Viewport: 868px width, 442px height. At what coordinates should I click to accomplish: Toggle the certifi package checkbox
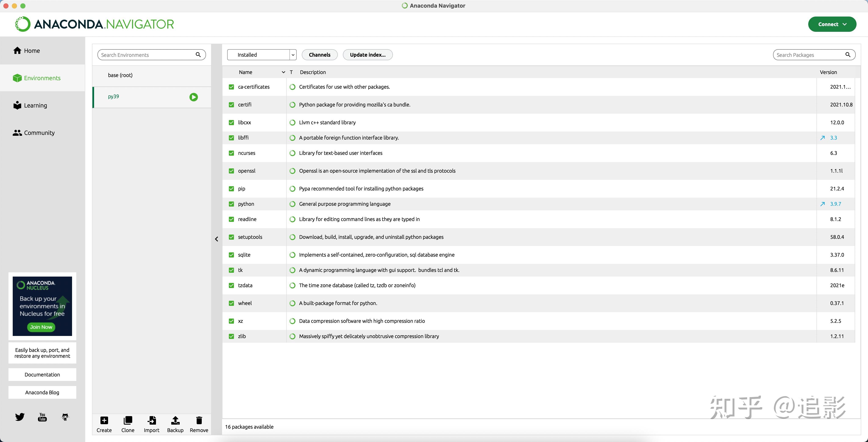pyautogui.click(x=231, y=105)
